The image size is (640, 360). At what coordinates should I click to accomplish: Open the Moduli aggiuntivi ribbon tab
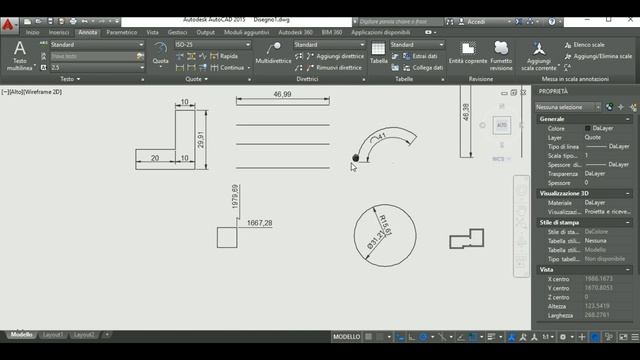[246, 32]
